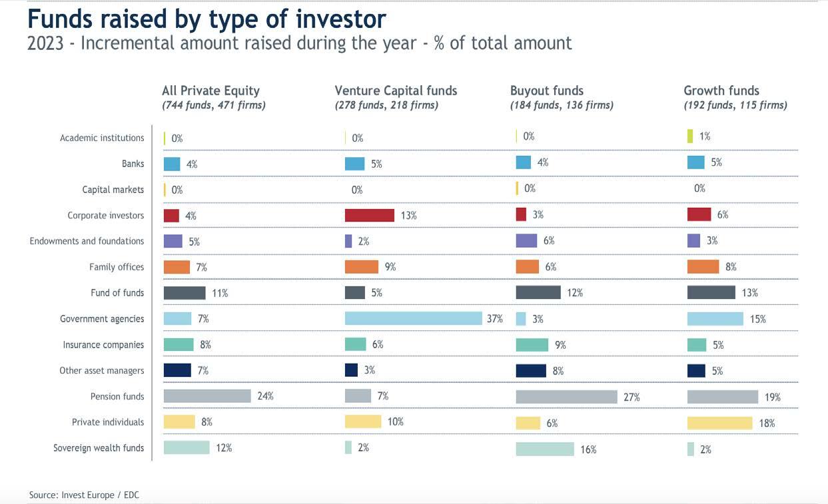Click the Buyout Sovereign wealth funds 16% bar
This screenshot has height=504, width=828.
click(x=545, y=449)
